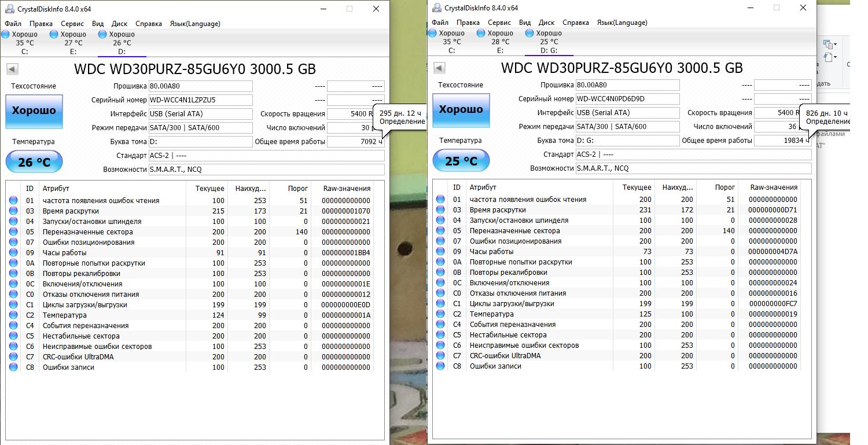Click status orb of Циклы загрузки/выгрузки in right window
This screenshot has height=445, width=868.
[440, 304]
